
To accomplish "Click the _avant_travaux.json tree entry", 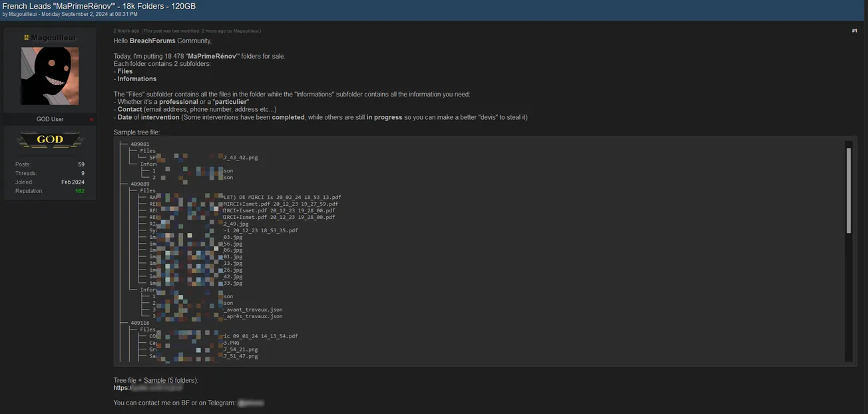I will pyautogui.click(x=253, y=310).
